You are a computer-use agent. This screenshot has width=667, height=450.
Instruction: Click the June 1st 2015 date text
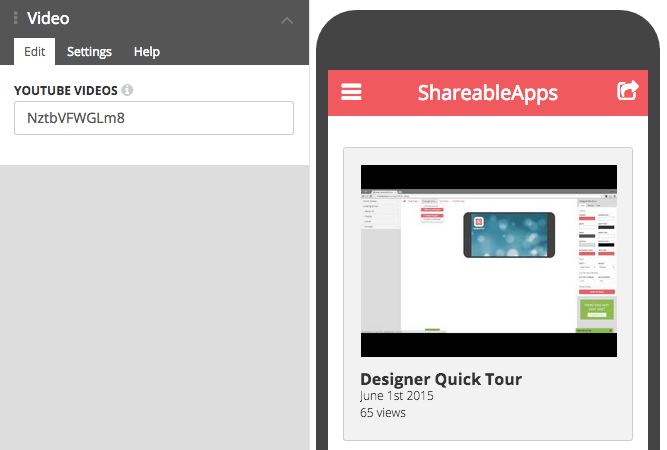click(396, 396)
